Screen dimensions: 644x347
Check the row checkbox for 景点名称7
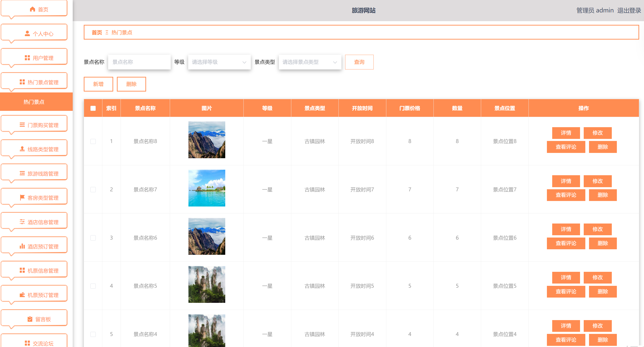point(93,189)
